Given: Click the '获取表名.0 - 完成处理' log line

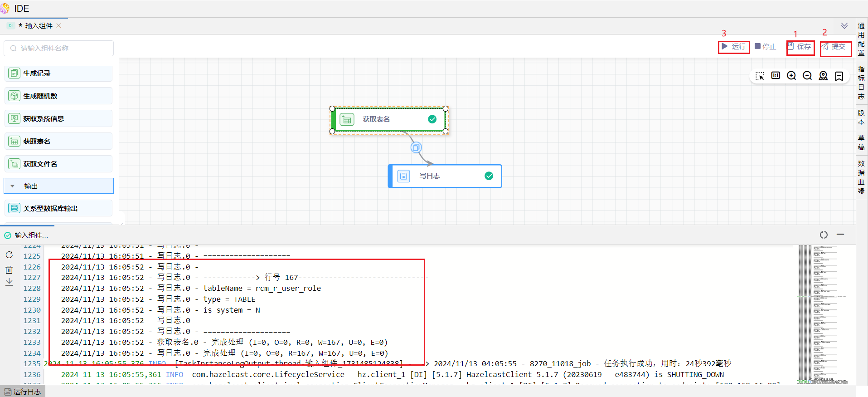Looking at the screenshot, I should (224, 343).
